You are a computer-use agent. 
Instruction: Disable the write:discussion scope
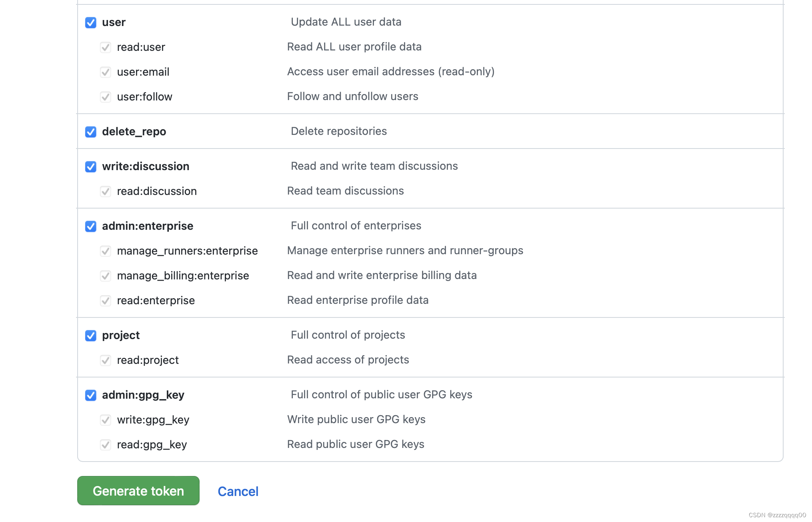tap(90, 167)
